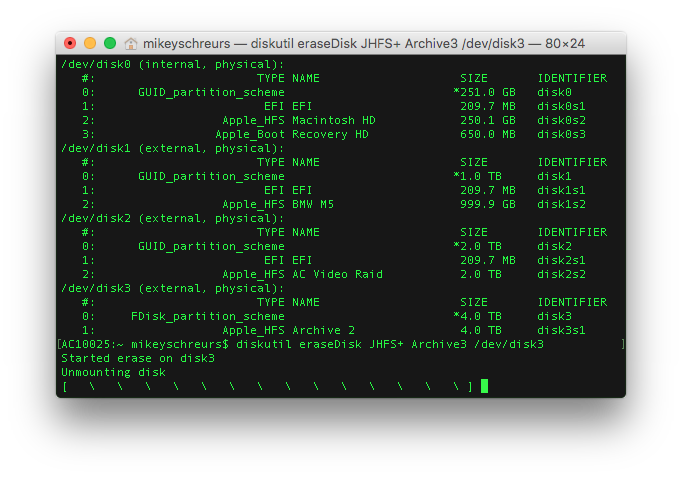This screenshot has width=682, height=478.
Task: Select the '/dev/disk1 (external, physical):' line
Action: (173, 148)
